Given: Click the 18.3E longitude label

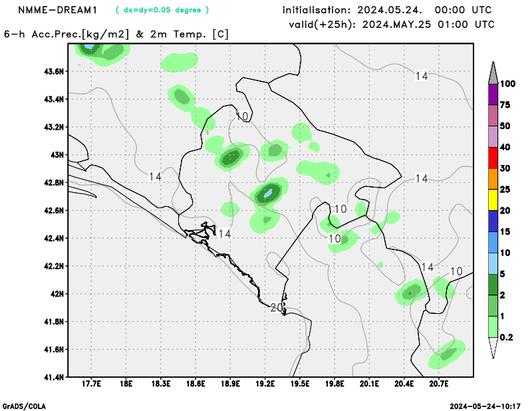Looking at the screenshot, I should 160,384.
